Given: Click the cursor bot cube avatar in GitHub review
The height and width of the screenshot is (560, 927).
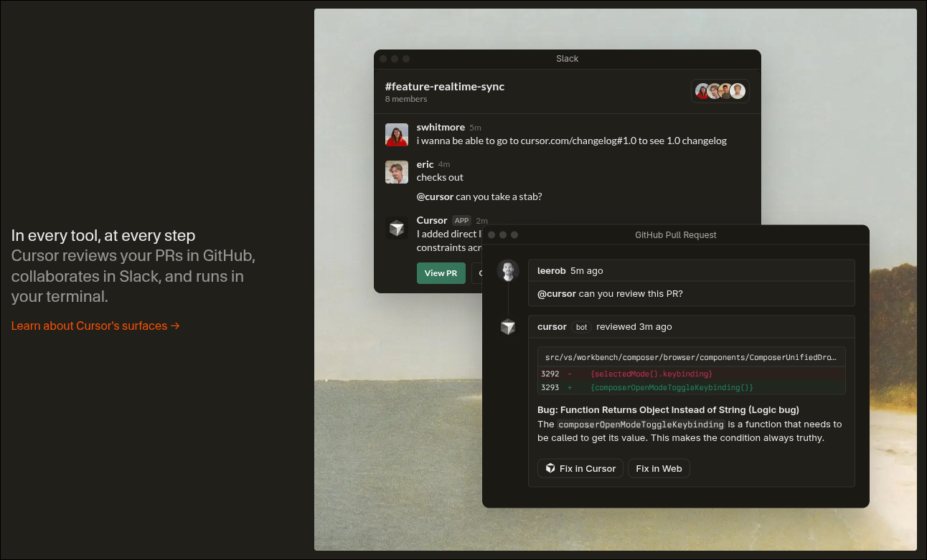Looking at the screenshot, I should 508,327.
